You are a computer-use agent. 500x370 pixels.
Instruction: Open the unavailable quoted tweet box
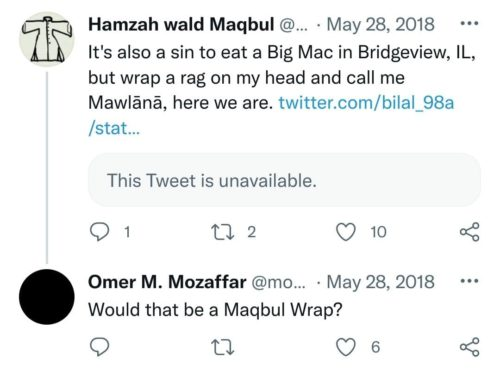pyautogui.click(x=284, y=180)
